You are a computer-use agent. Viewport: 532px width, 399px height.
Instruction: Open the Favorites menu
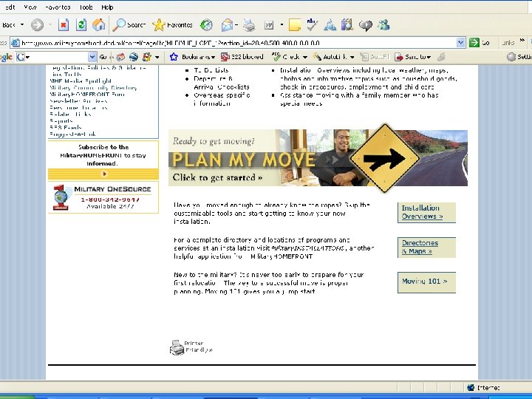(58, 7)
